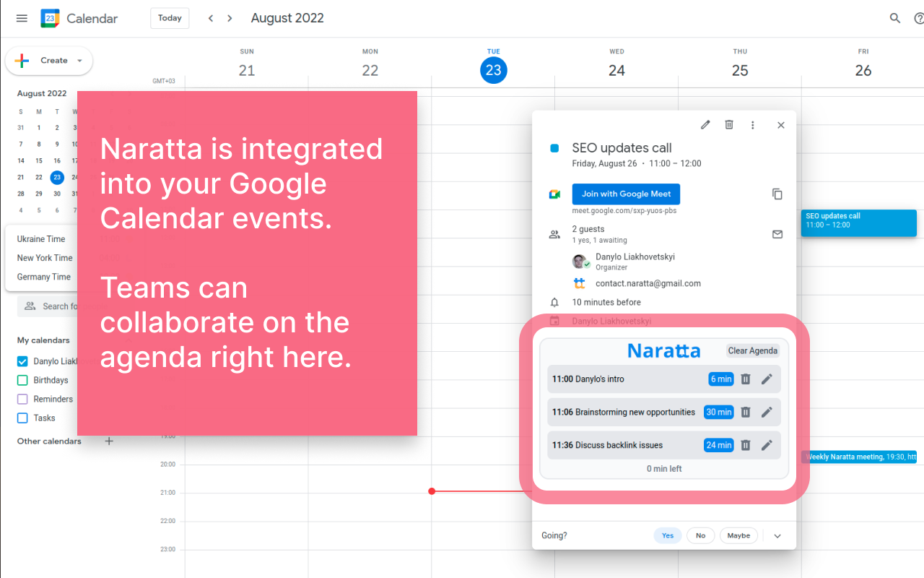Click the event color blue square
Image resolution: width=924 pixels, height=578 pixels.
tap(554, 148)
